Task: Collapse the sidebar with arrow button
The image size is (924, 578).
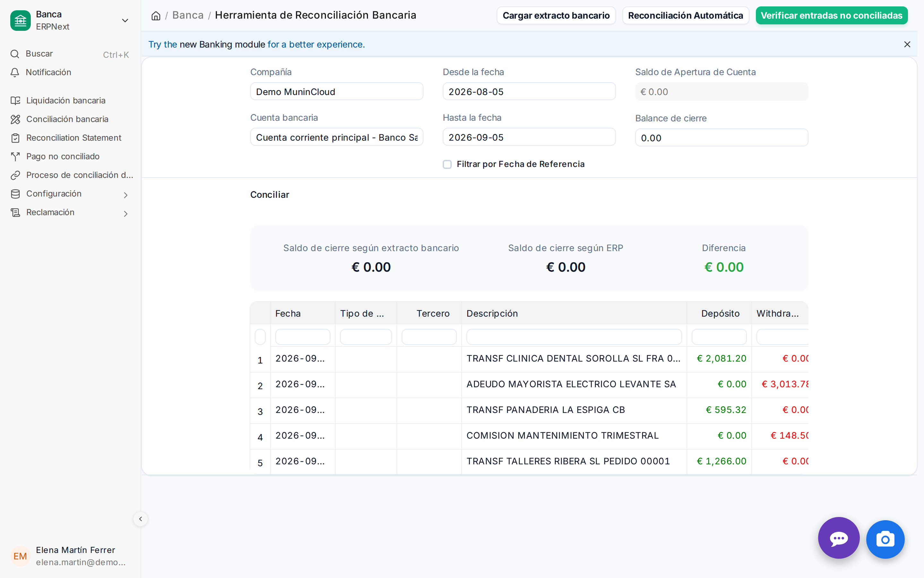Action: pyautogui.click(x=141, y=519)
